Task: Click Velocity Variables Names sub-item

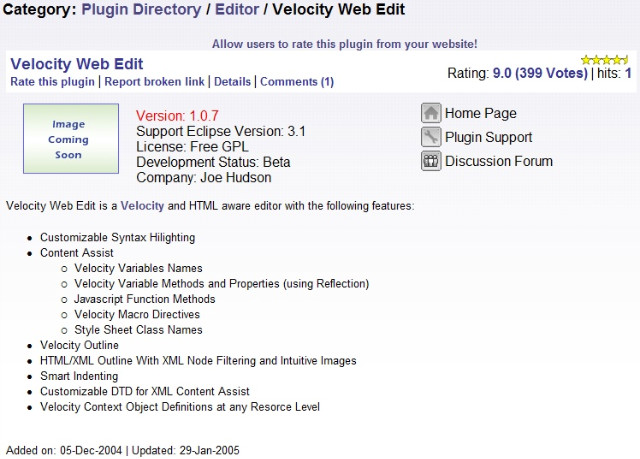Action: tap(138, 268)
